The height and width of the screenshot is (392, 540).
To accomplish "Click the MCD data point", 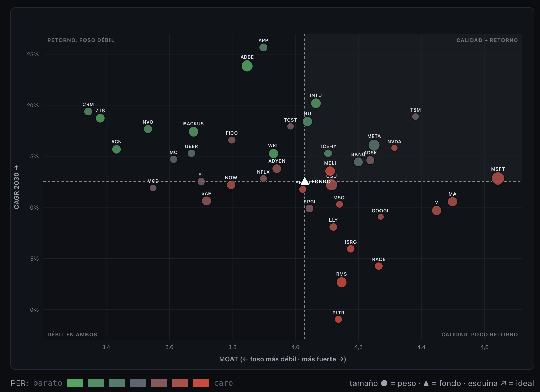I will pyautogui.click(x=153, y=188).
